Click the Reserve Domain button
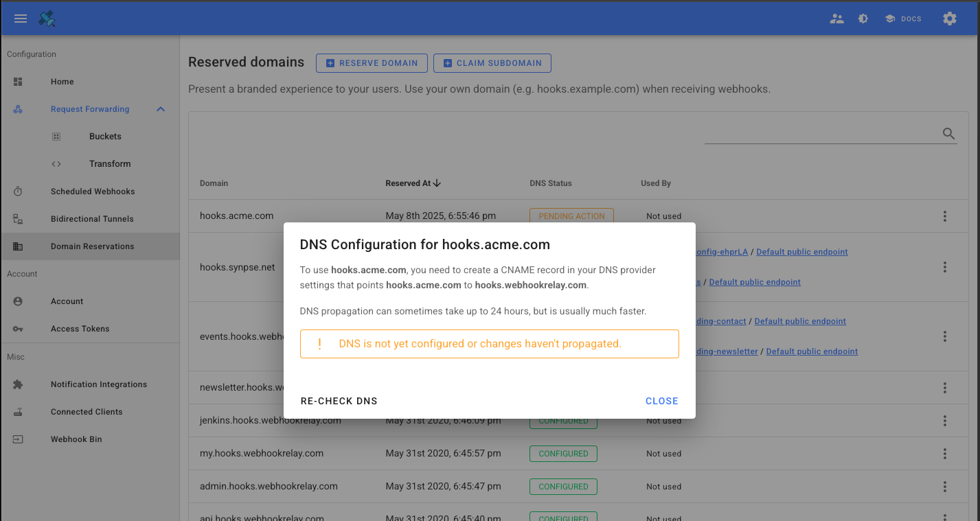 pos(372,63)
